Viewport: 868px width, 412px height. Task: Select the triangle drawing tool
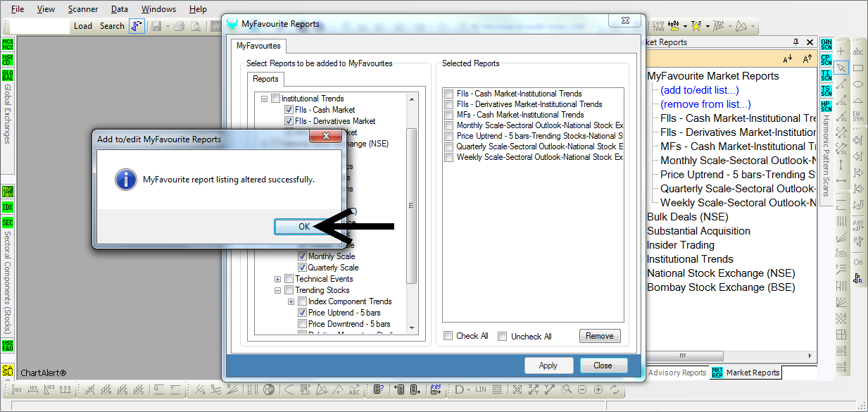click(858, 99)
